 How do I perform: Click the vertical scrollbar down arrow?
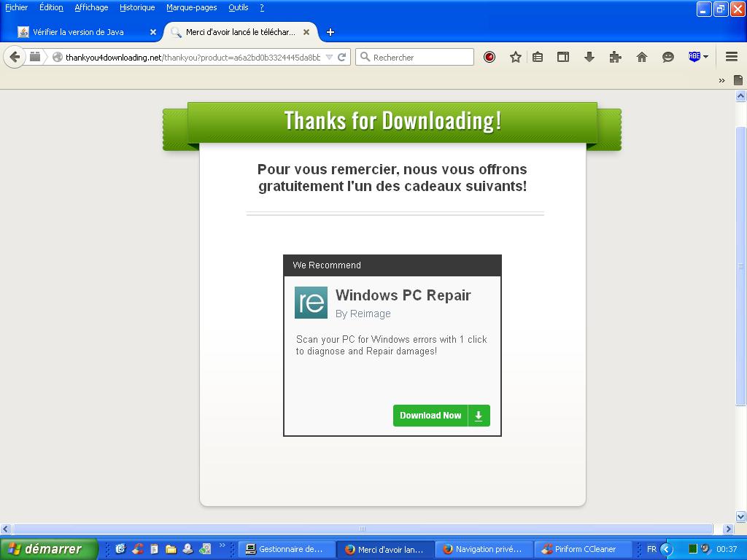[741, 517]
